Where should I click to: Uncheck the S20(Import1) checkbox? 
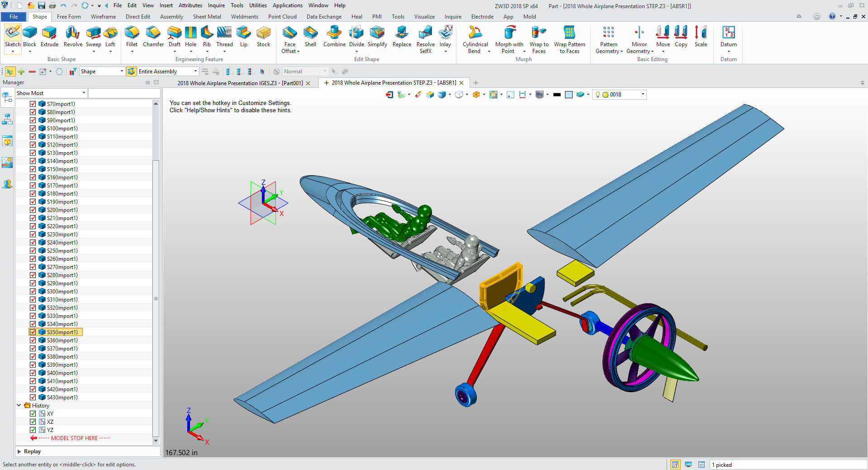click(x=33, y=210)
